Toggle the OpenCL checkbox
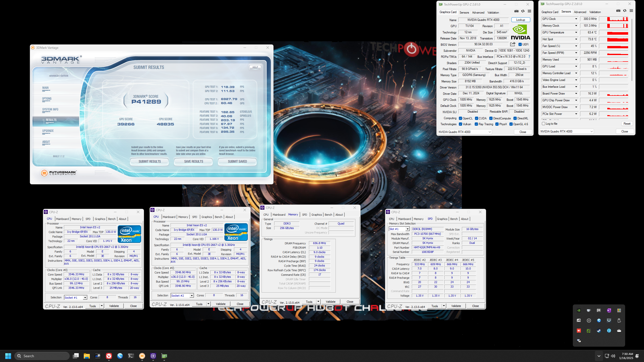 click(x=460, y=118)
